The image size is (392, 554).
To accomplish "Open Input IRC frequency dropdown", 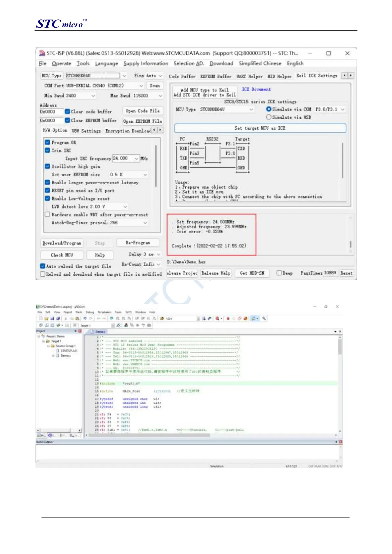I will 136,159.
